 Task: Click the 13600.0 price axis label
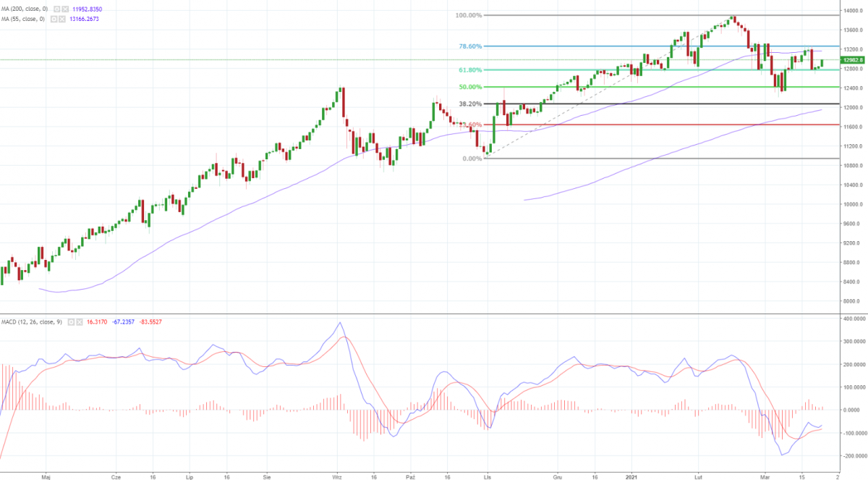[852, 30]
